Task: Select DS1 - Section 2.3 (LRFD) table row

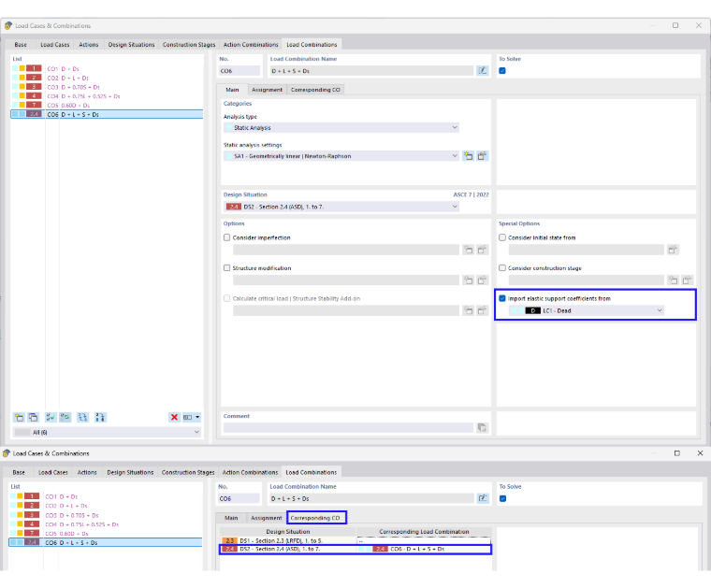Action: pyautogui.click(x=355, y=540)
